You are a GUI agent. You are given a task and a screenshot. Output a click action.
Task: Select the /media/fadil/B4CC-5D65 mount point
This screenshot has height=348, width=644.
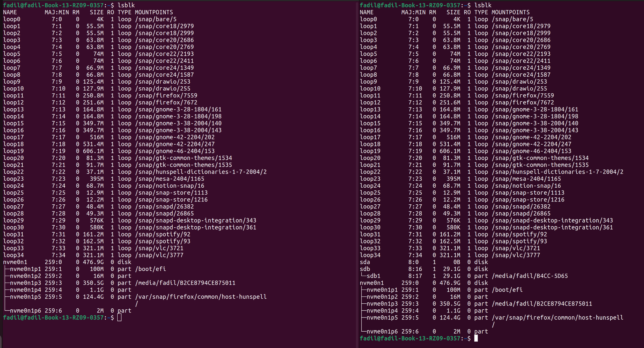[x=530, y=276]
